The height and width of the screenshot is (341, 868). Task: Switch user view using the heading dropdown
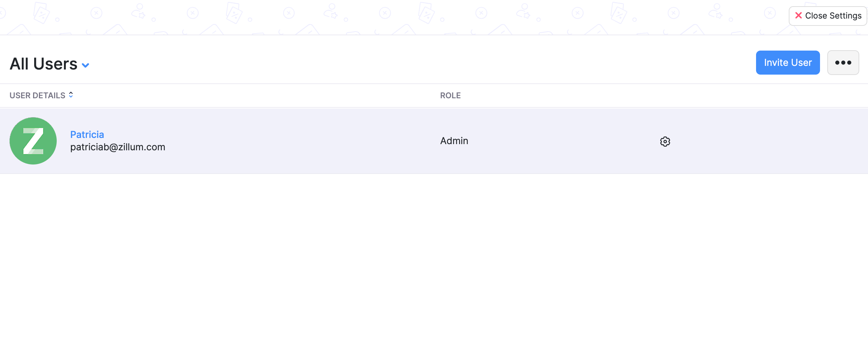coord(86,65)
